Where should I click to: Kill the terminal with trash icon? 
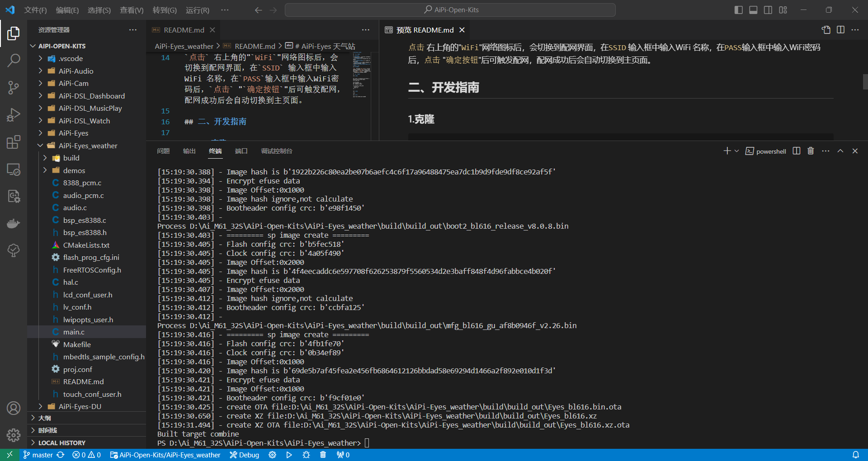tap(811, 151)
